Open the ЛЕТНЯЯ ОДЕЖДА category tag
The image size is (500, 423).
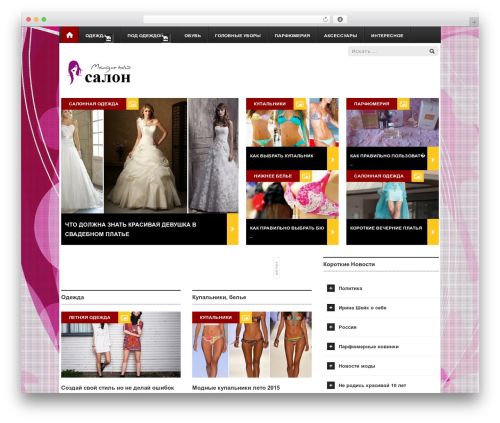89,317
